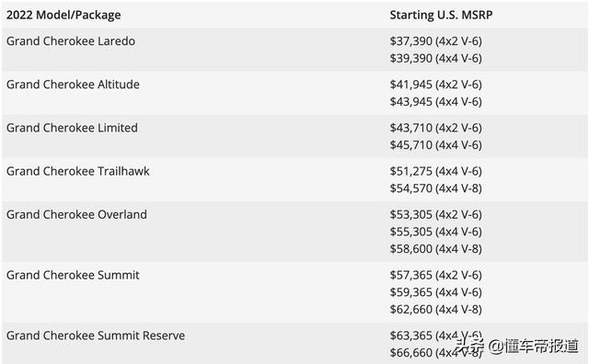Viewport: 589px width, 364px height.
Task: Select Grand Cherokee Summit Reserve row label
Action: pos(96,336)
